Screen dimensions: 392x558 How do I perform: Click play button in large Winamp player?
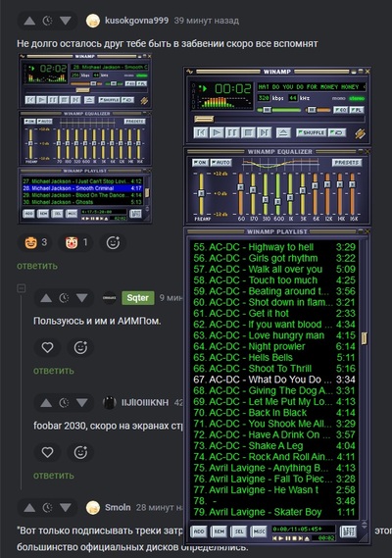(217, 133)
